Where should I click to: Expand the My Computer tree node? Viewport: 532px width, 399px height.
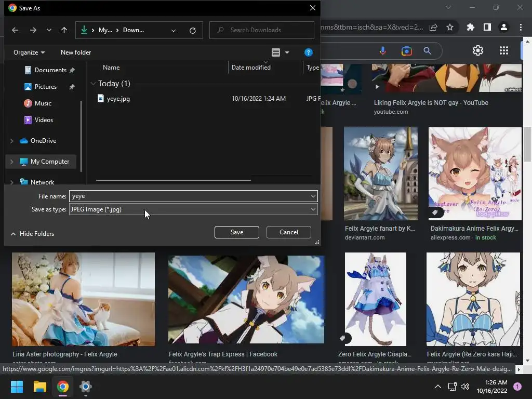[11, 162]
